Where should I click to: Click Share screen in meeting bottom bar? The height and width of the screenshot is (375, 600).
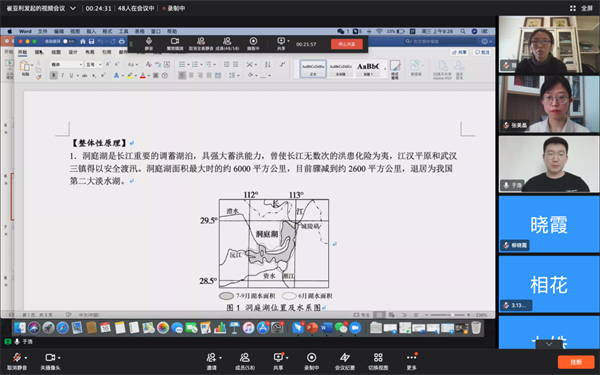pyautogui.click(x=278, y=361)
